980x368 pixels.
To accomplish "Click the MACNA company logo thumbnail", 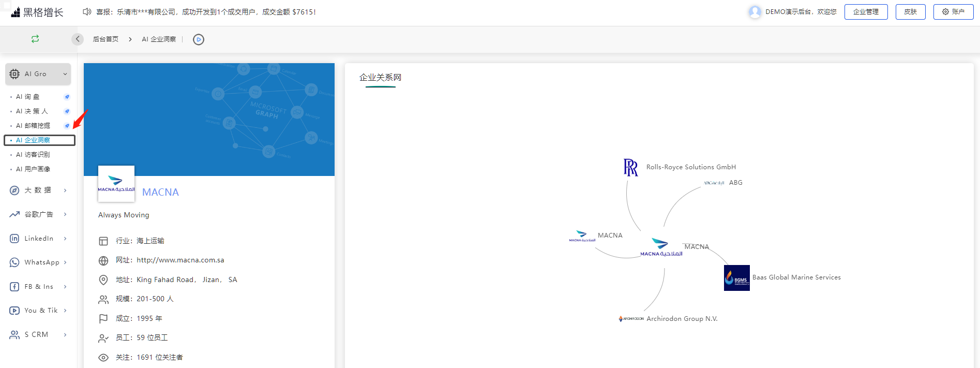I will 116,184.
